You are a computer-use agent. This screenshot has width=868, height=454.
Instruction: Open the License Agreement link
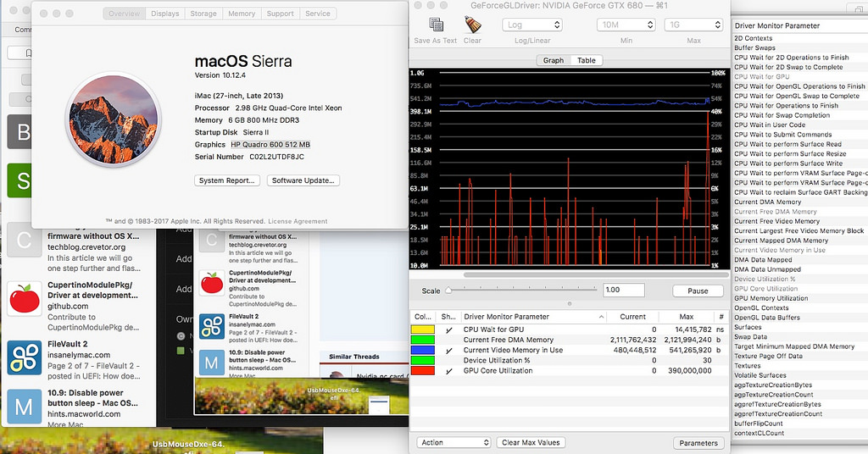(x=298, y=221)
